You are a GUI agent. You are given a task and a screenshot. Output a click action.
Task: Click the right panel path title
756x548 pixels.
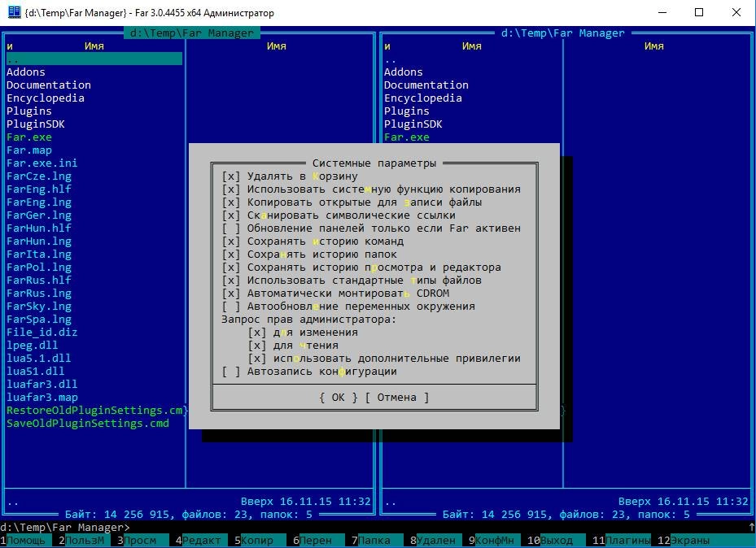click(x=562, y=33)
